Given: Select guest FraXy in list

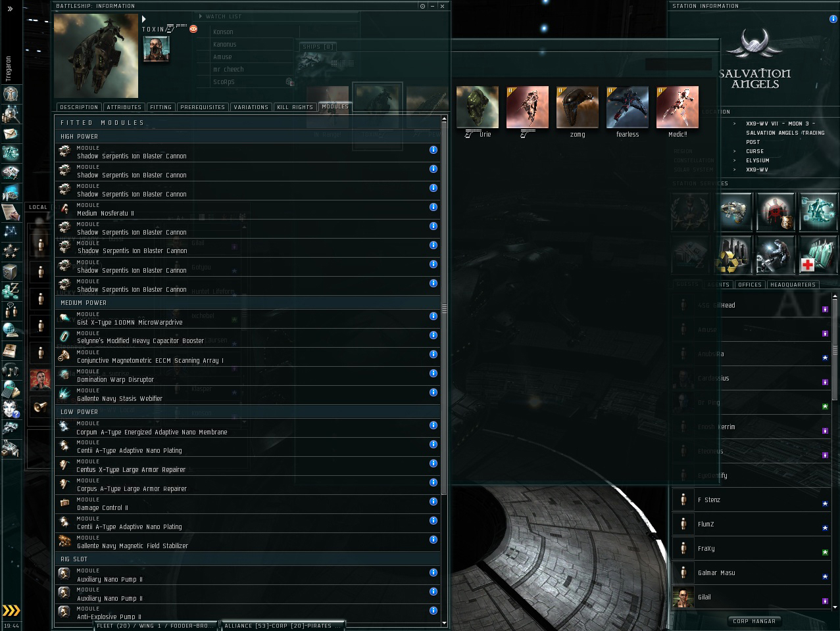Looking at the screenshot, I should click(x=751, y=549).
